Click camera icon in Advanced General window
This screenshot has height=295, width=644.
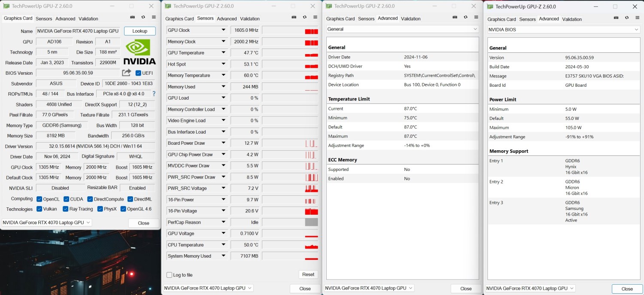pyautogui.click(x=455, y=18)
